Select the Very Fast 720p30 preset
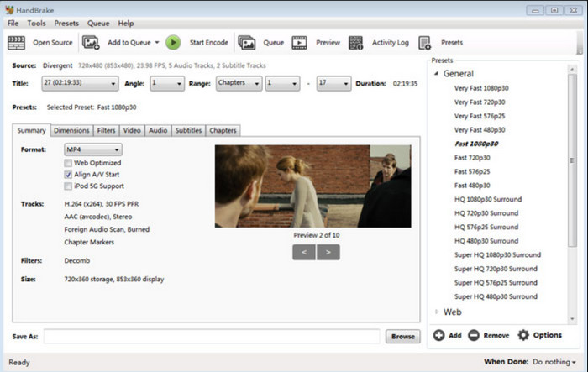The height and width of the screenshot is (372, 588). click(x=480, y=102)
